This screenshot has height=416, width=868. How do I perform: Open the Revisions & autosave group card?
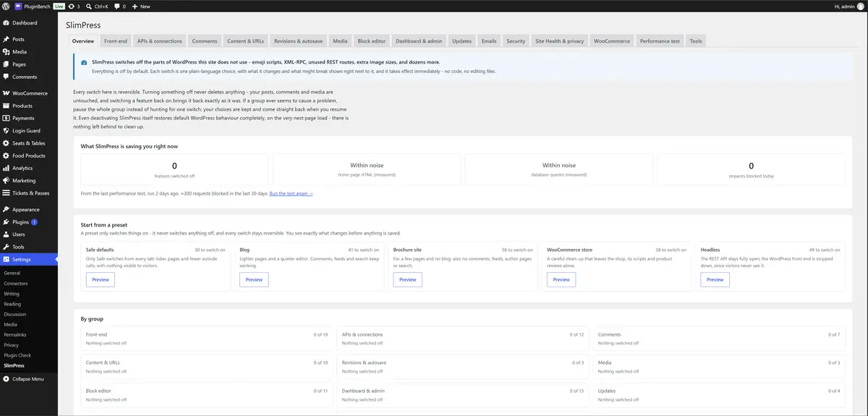click(x=463, y=367)
